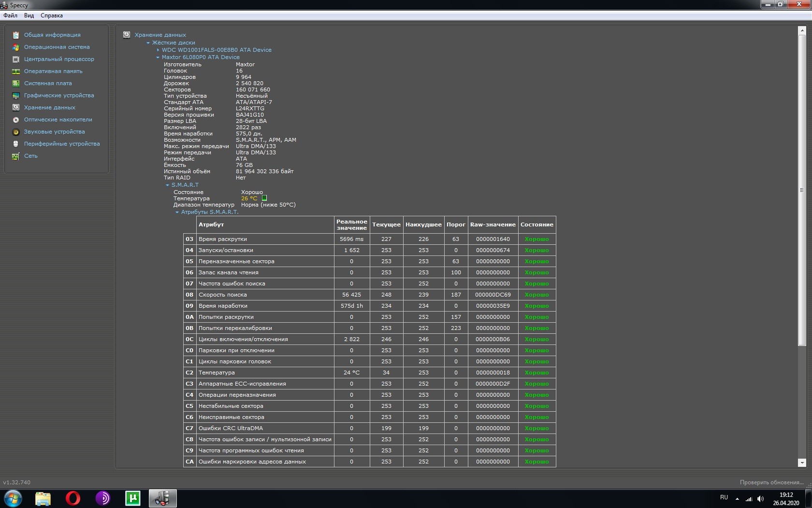
Task: Click the Аппаратные ECC-исправления row
Action: point(370,384)
